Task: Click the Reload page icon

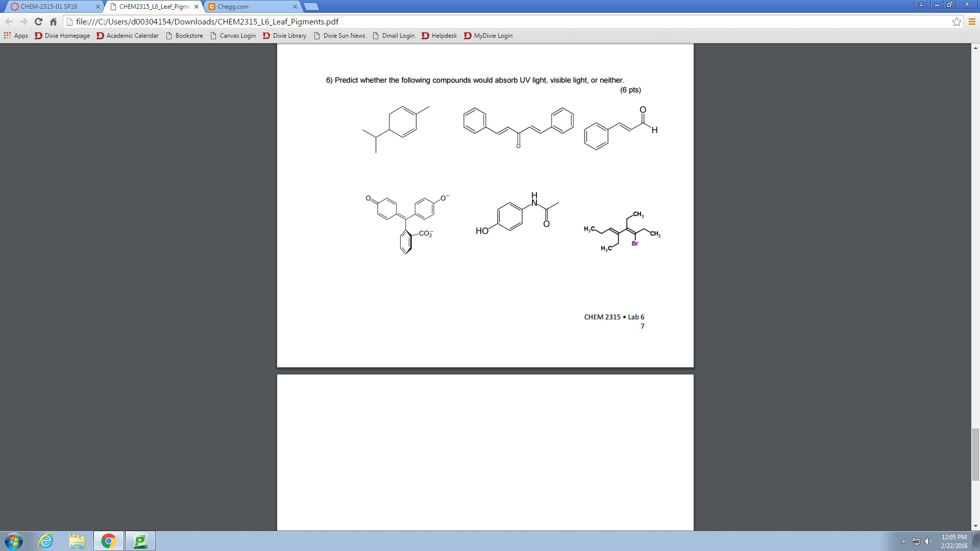Action: [38, 22]
